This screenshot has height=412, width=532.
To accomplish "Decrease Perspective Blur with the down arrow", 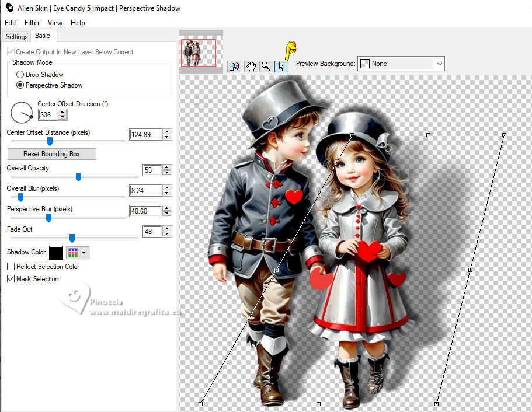I will [x=166, y=214].
